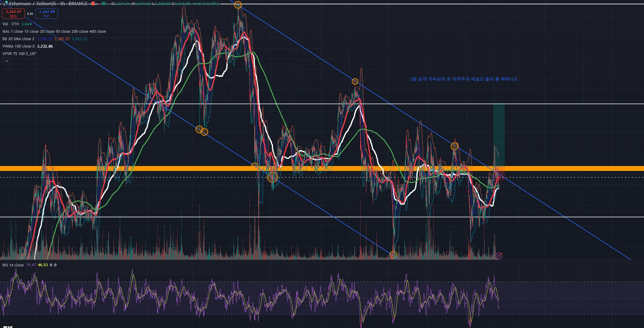Click the RSI value 46.53

point(43,265)
